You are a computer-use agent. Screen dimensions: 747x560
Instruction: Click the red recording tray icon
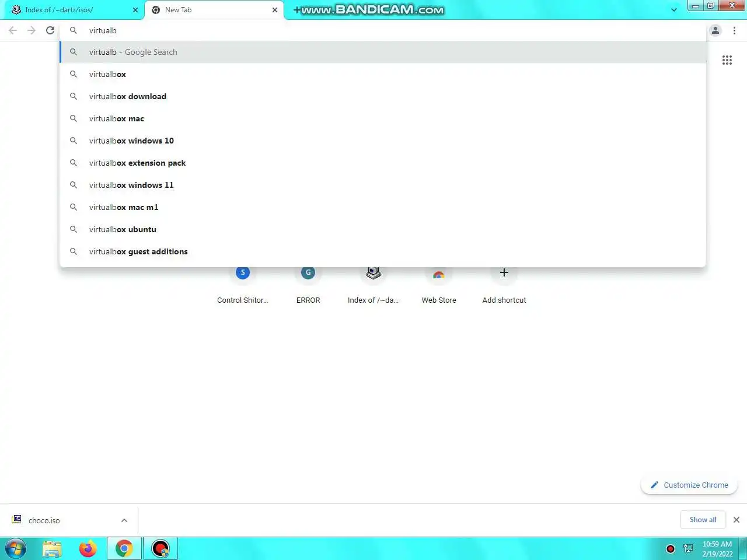pos(671,549)
